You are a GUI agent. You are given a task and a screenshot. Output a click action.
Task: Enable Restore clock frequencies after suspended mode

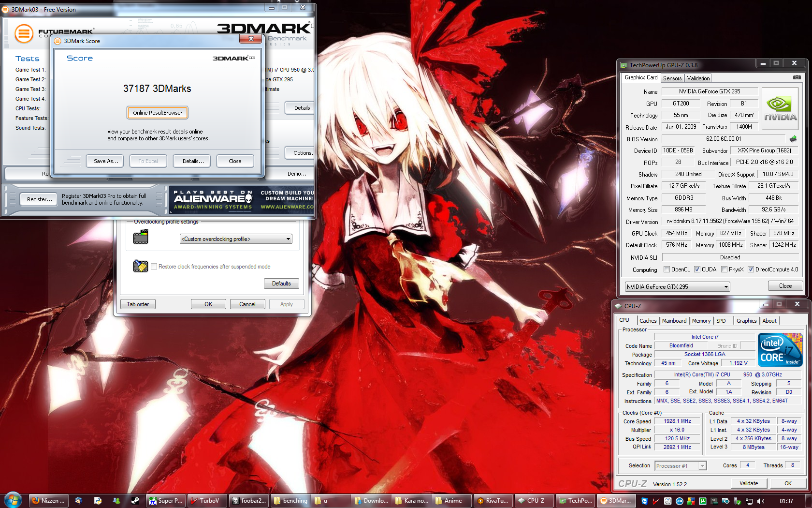(x=154, y=267)
